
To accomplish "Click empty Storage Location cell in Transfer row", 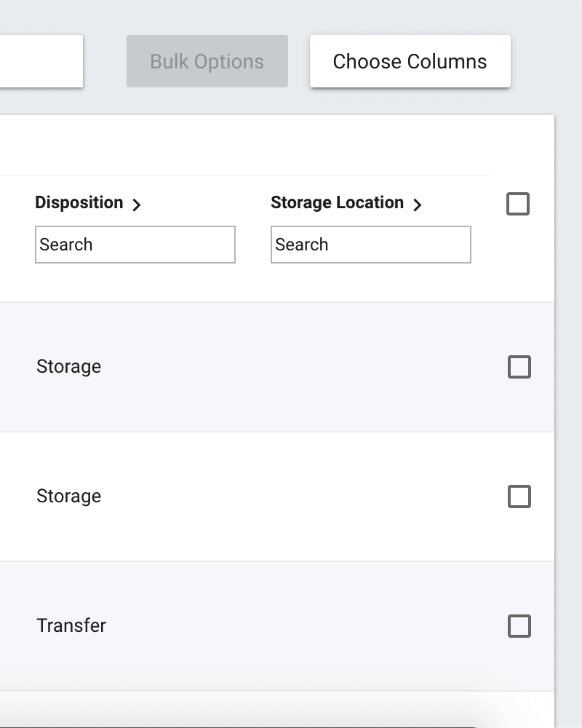I will [x=371, y=626].
